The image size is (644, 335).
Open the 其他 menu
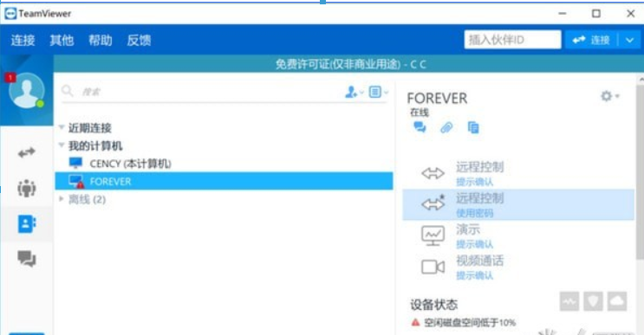click(62, 40)
